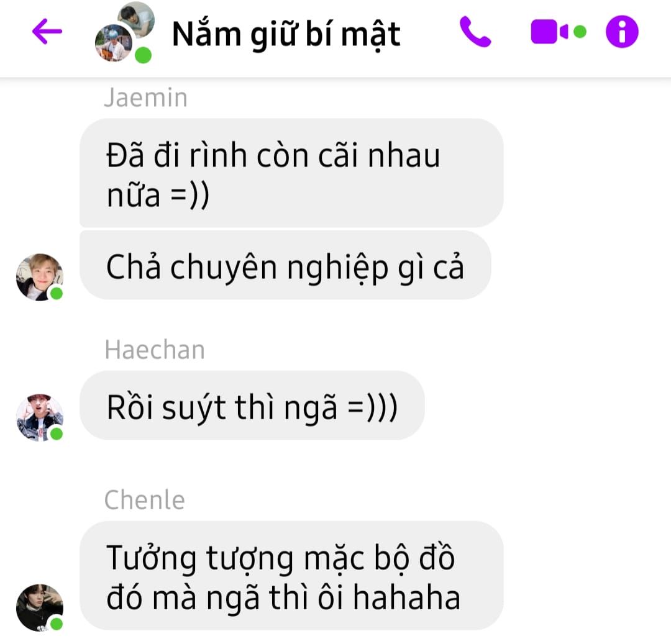The image size is (671, 644).
Task: Tap online indicator on Haechan's avatar
Action: tap(57, 433)
